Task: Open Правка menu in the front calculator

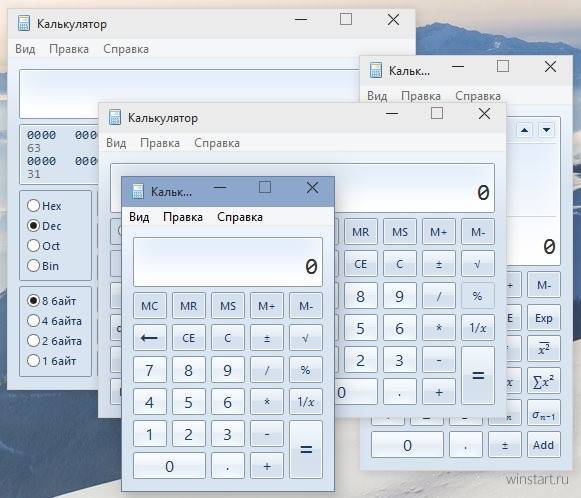Action: (183, 217)
